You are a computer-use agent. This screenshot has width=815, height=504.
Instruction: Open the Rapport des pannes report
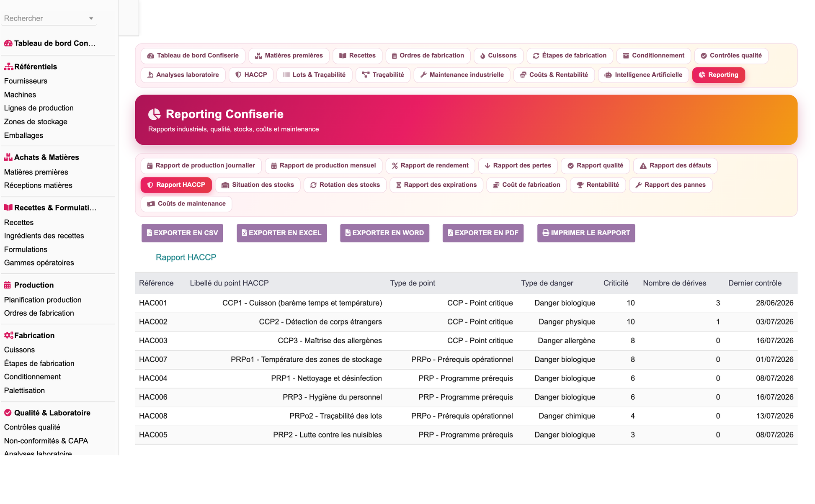click(671, 185)
